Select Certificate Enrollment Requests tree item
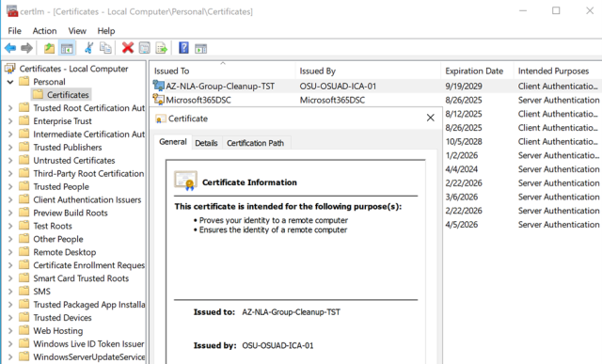The image size is (602, 364). pos(88,265)
